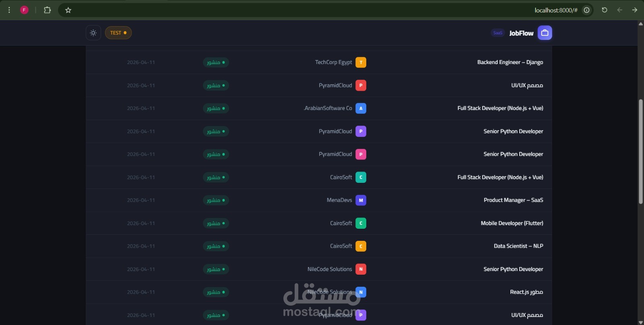This screenshot has width=644, height=325.
Task: Open the Mobile Developer (Flutter) job
Action: pyautogui.click(x=512, y=223)
